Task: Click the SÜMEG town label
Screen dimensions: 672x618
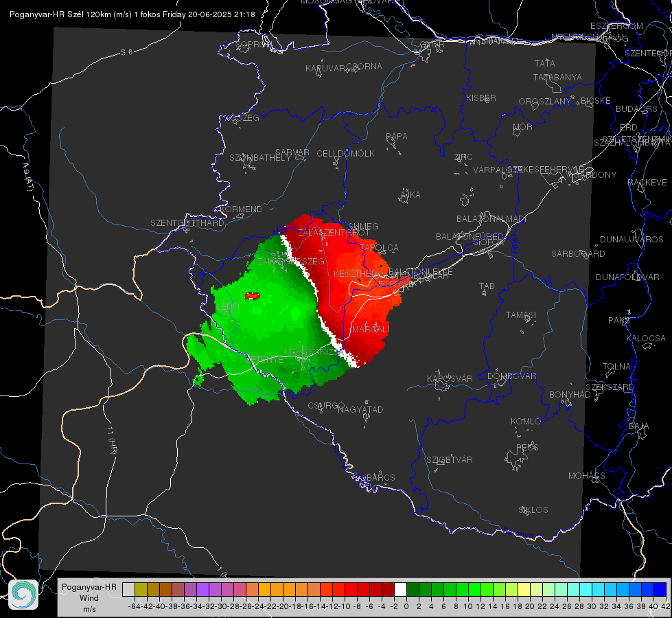Action: click(x=363, y=226)
